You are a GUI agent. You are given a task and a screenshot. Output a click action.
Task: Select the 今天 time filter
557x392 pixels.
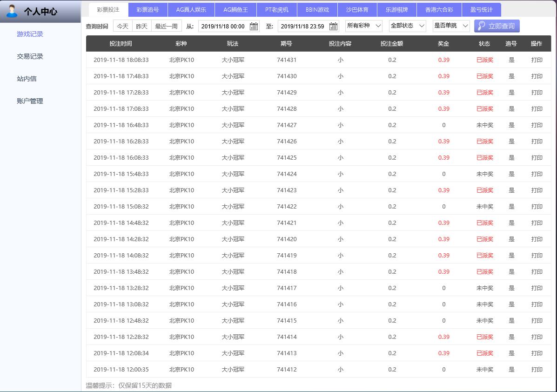pos(122,27)
